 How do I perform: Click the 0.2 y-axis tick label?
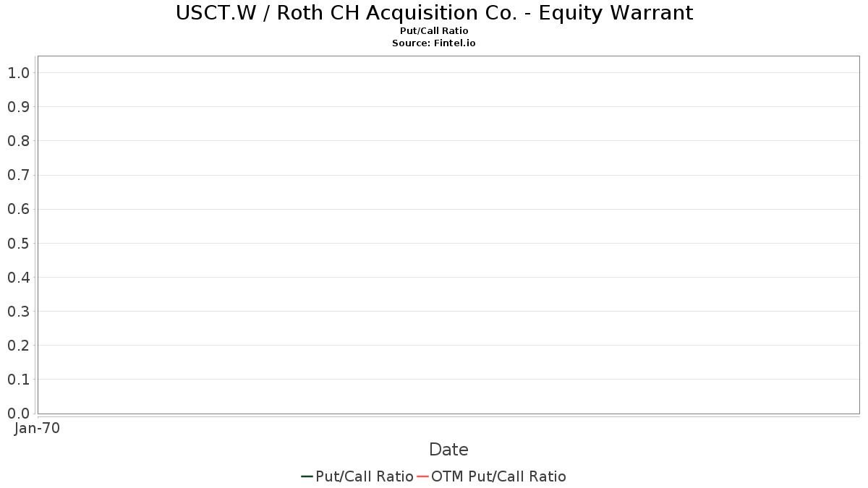[18, 346]
